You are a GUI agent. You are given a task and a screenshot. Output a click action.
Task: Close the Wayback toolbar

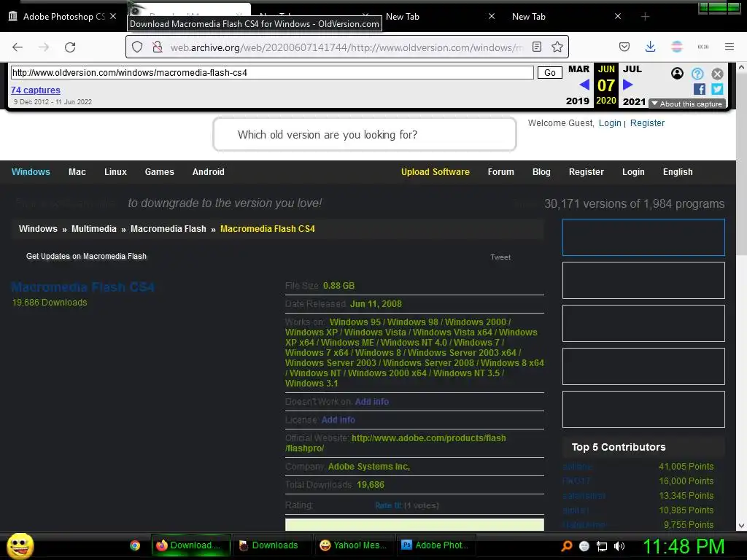pos(718,74)
